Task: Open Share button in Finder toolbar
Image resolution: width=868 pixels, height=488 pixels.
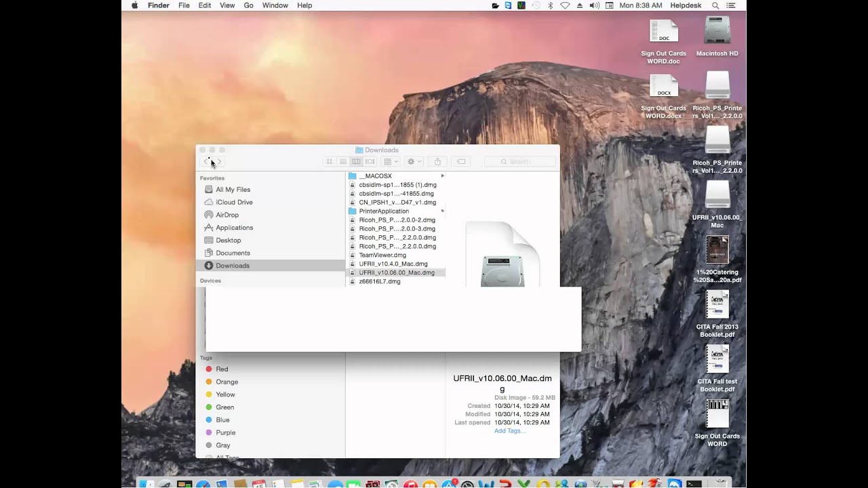Action: (x=437, y=161)
